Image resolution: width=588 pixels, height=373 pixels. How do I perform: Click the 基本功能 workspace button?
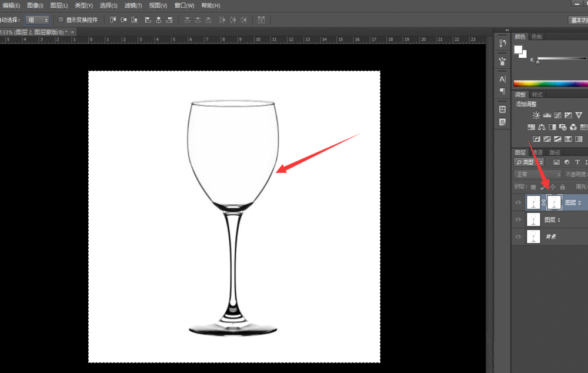[x=578, y=20]
